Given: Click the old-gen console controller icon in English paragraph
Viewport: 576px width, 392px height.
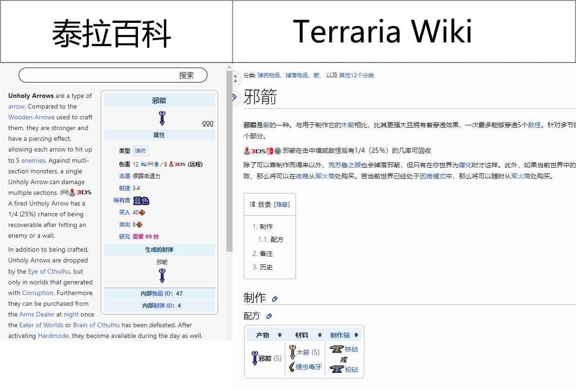Looking at the screenshot, I should tap(64, 193).
